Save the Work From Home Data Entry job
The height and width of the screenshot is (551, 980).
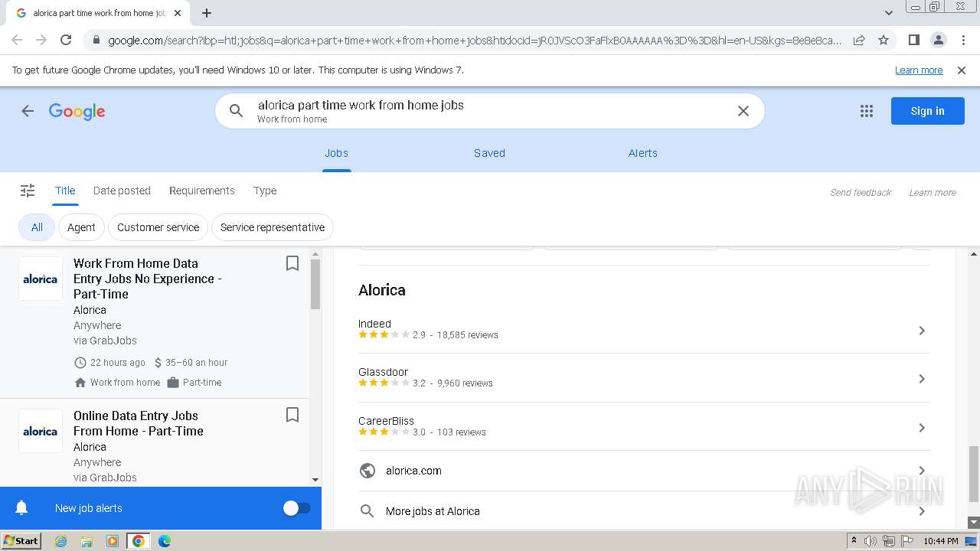coord(292,263)
